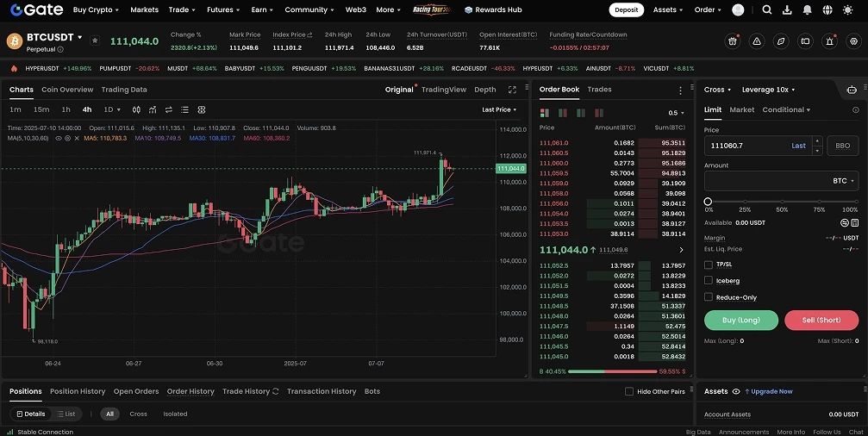Switch theme with the sun icon

[849, 10]
